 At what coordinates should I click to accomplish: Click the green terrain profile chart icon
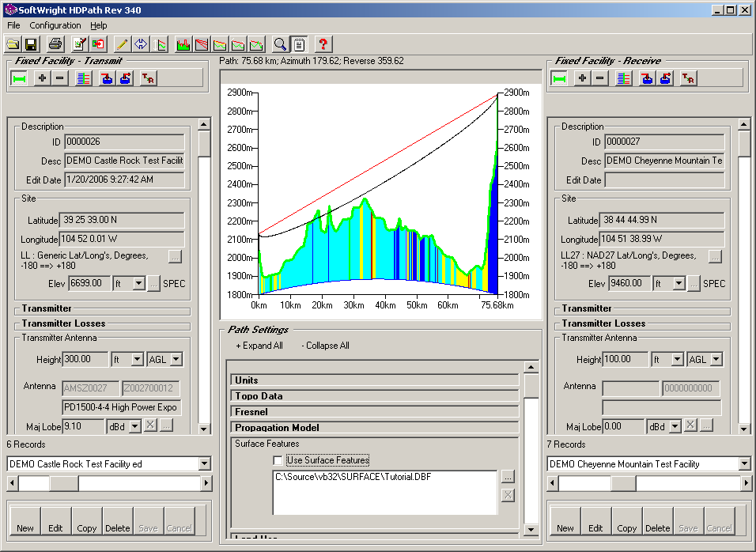pos(183,44)
